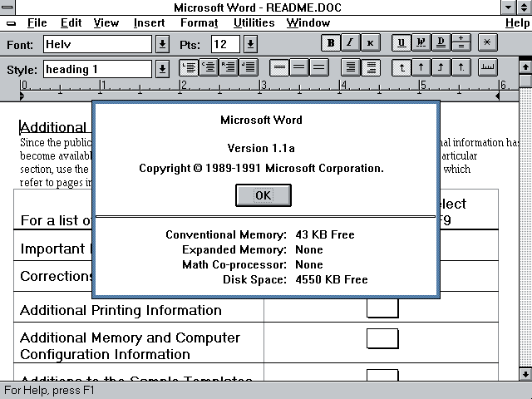
Task: Click the "For Help, press F1" status text
Action: 49,390
